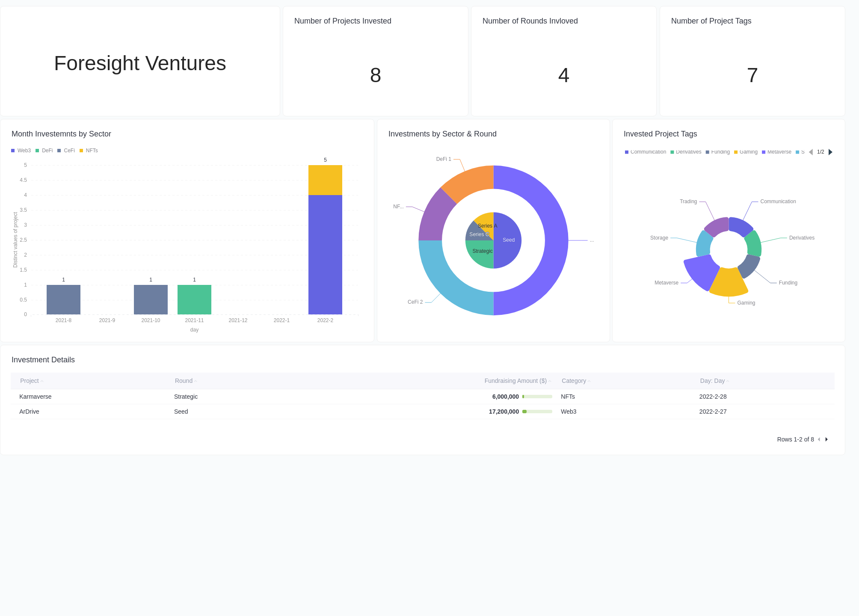This screenshot has width=859, height=616.
Task: Click the 2022-2-27 date cell
Action: (x=713, y=412)
